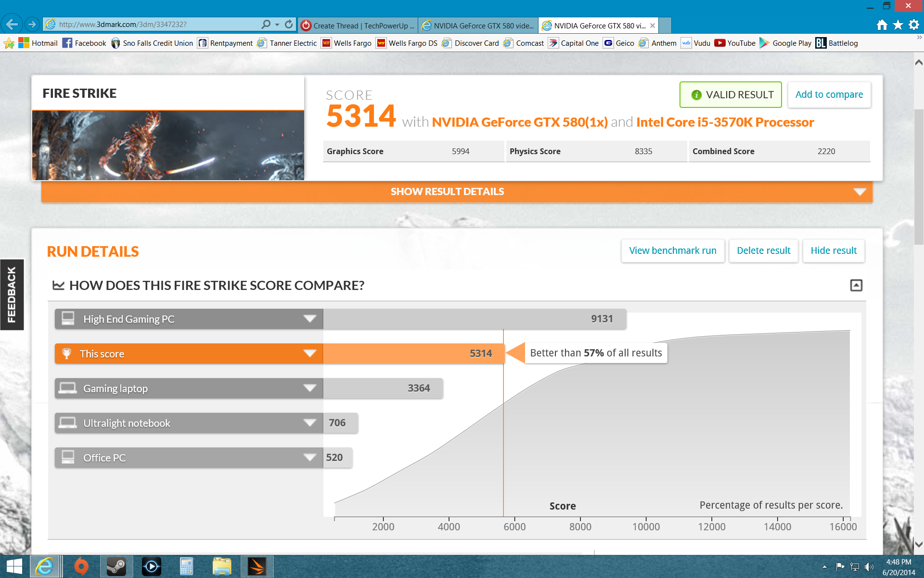The image size is (924, 578).
Task: Switch to Create Thread TechPowerUp tab
Action: click(x=358, y=26)
